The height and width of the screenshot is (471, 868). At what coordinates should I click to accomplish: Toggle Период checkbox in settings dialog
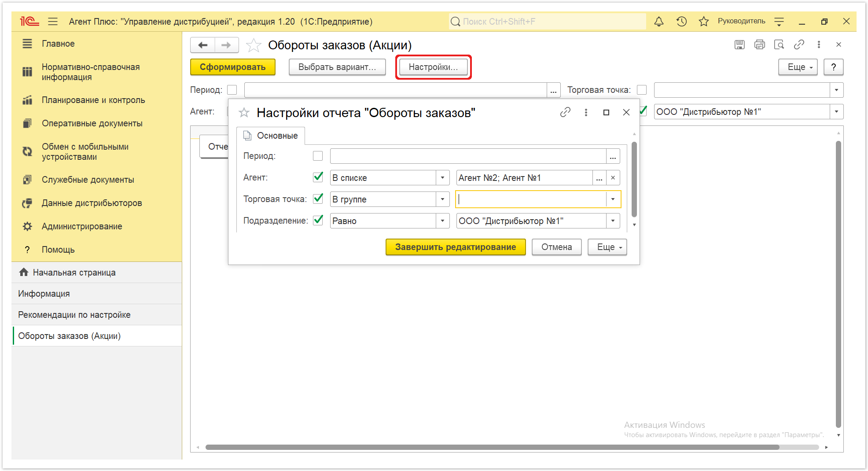click(x=318, y=156)
